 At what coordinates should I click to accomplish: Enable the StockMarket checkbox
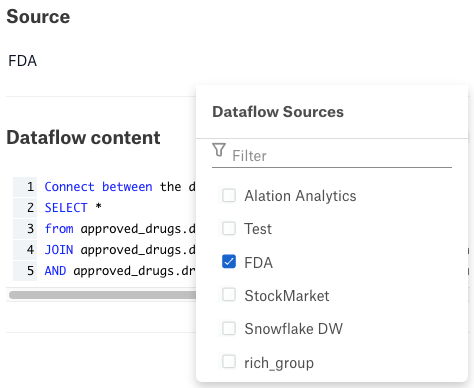229,295
